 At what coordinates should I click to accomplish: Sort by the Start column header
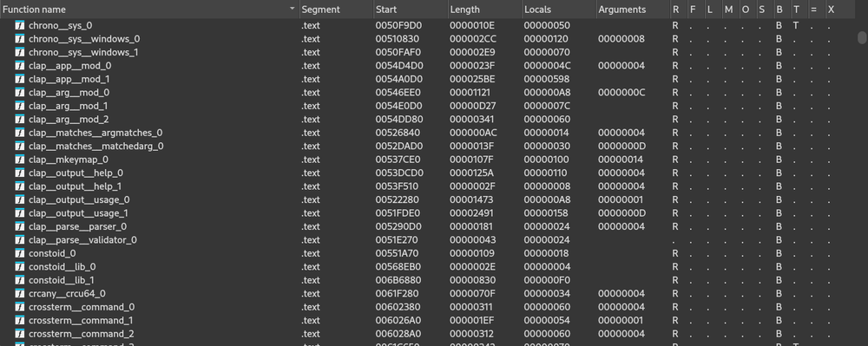tap(411, 10)
